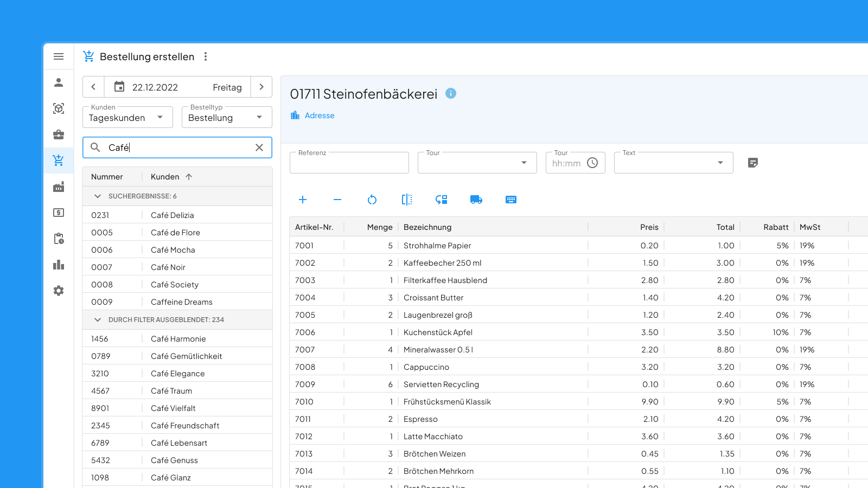
Task: Select customer Café Traum
Action: (177, 391)
